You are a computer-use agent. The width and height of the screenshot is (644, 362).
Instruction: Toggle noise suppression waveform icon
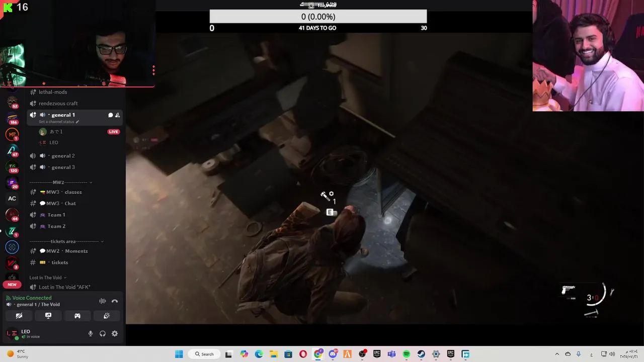pyautogui.click(x=103, y=301)
